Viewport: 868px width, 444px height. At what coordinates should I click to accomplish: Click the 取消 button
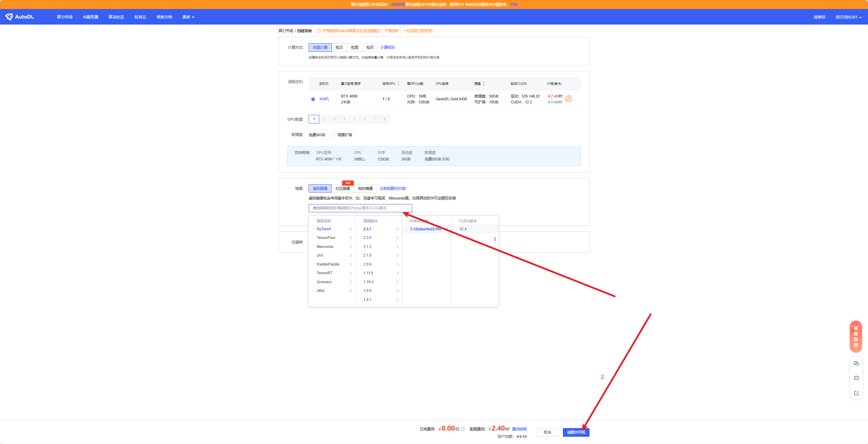(547, 432)
